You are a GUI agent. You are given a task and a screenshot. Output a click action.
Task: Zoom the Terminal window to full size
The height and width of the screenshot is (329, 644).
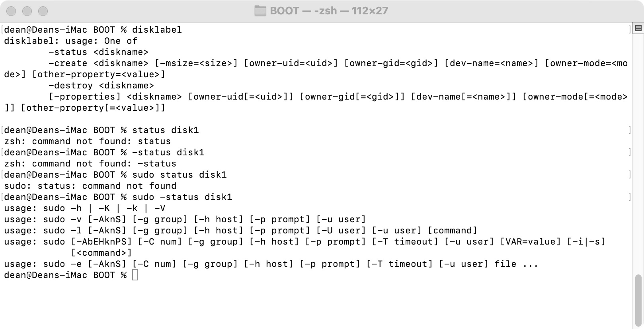tap(43, 11)
